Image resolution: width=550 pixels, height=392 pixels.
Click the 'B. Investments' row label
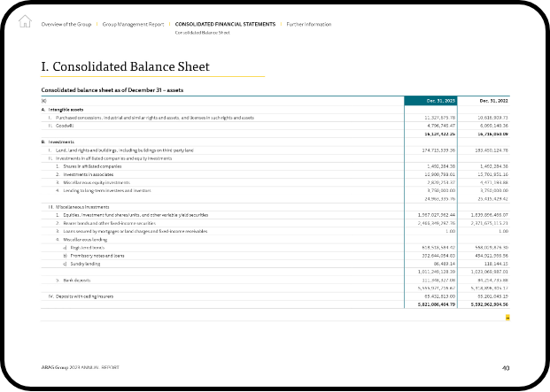[58, 142]
